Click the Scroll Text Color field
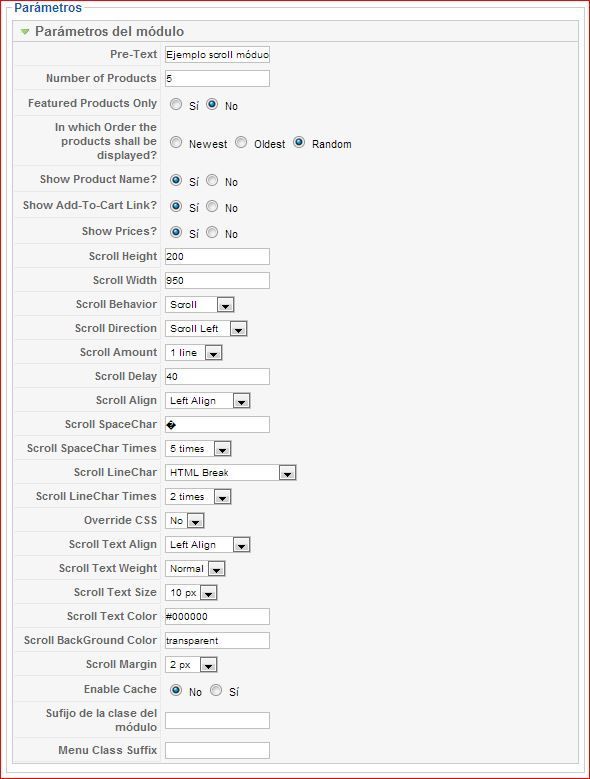The image size is (590, 779). click(x=218, y=617)
